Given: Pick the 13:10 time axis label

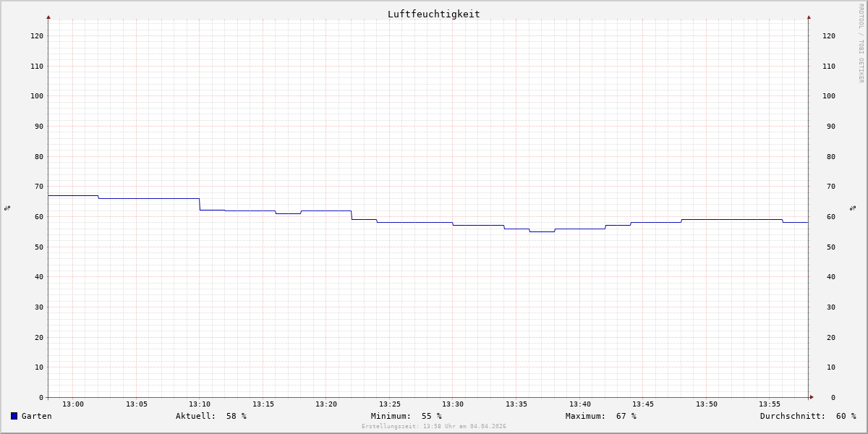Looking at the screenshot, I should (200, 404).
